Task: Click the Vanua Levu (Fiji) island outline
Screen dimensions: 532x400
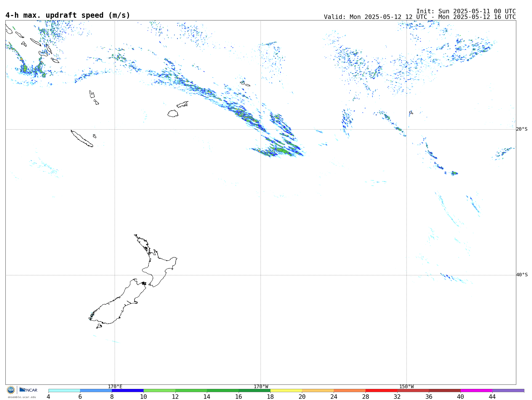Action: pos(183,104)
